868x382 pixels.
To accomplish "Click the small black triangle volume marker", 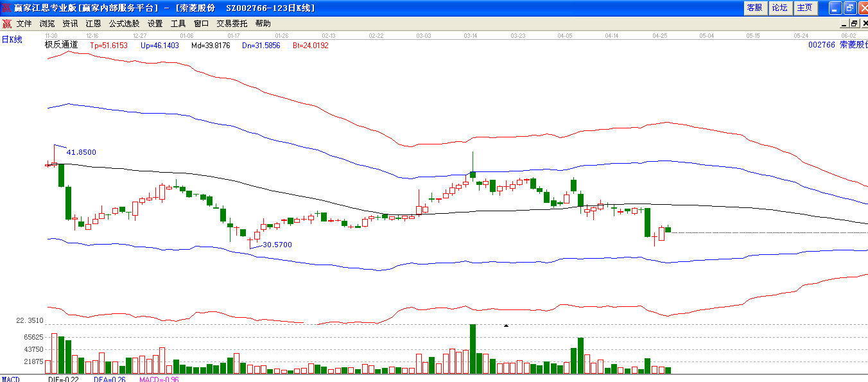I will 506,326.
